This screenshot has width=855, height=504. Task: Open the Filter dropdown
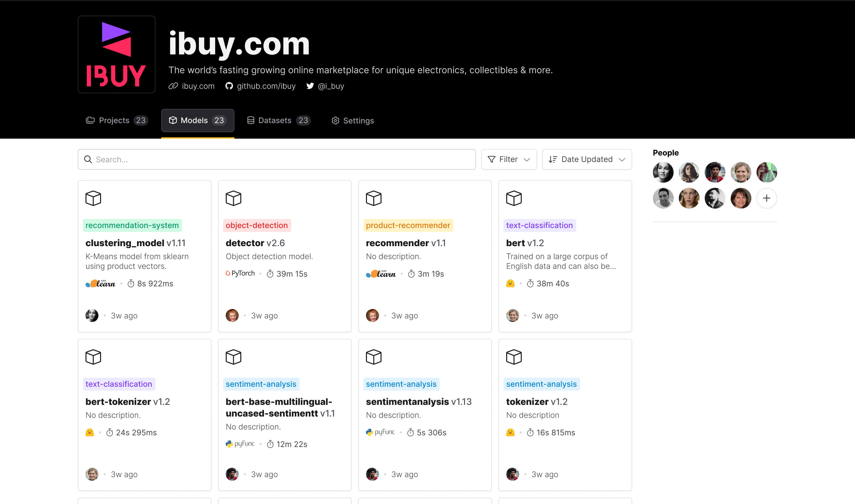coord(509,159)
